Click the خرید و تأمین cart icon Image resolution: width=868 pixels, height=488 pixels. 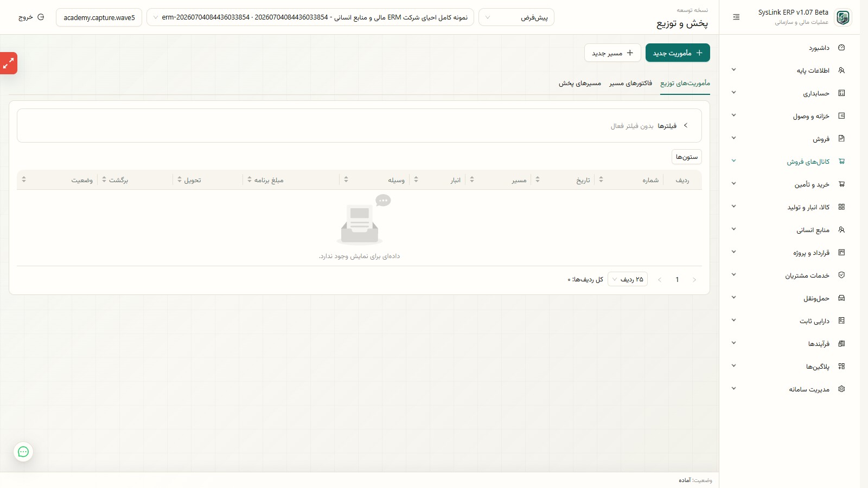point(841,184)
